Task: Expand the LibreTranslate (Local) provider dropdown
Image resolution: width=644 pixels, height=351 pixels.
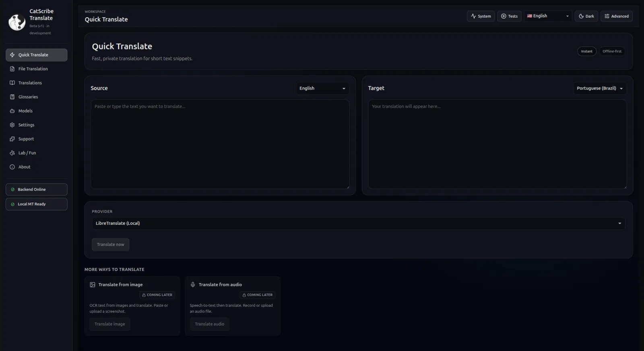Action: (x=358, y=223)
